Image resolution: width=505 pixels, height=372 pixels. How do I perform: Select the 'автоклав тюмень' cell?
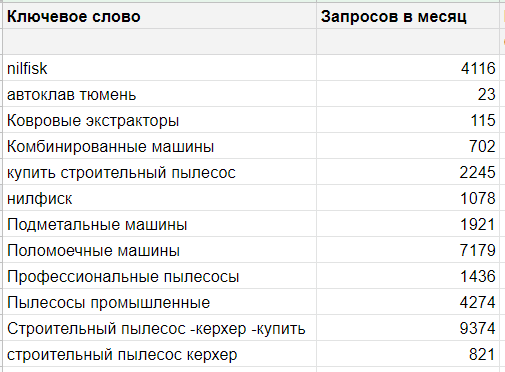[160, 94]
